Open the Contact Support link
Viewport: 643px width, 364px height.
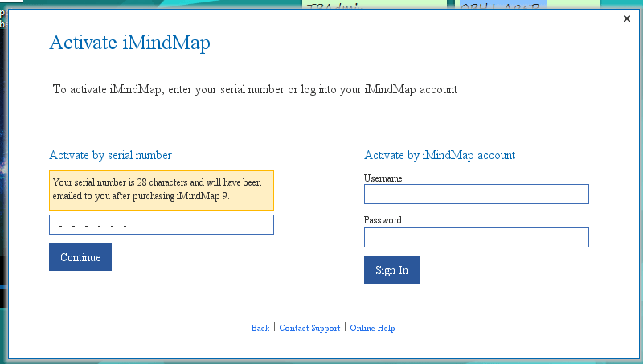click(309, 328)
